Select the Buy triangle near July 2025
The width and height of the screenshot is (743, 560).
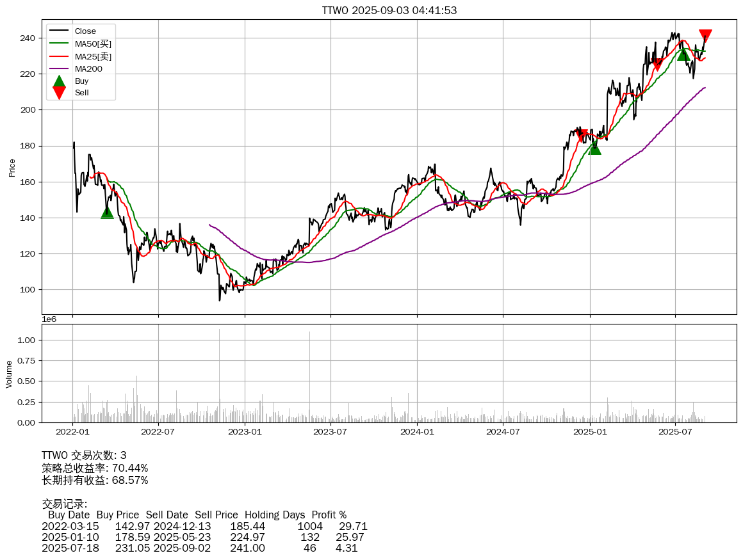click(x=683, y=54)
